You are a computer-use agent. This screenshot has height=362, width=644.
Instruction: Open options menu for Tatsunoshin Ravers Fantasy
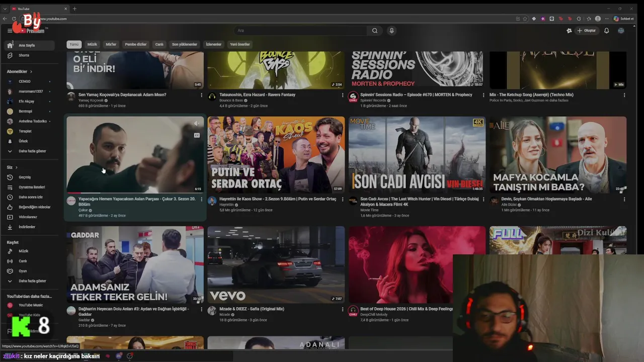(343, 95)
